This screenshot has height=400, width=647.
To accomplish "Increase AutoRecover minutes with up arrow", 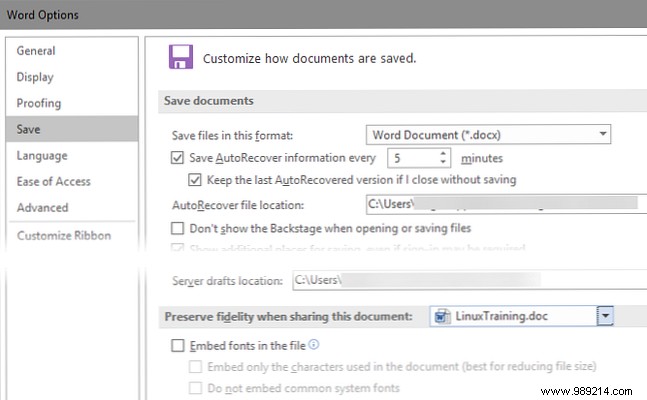I will 443,154.
